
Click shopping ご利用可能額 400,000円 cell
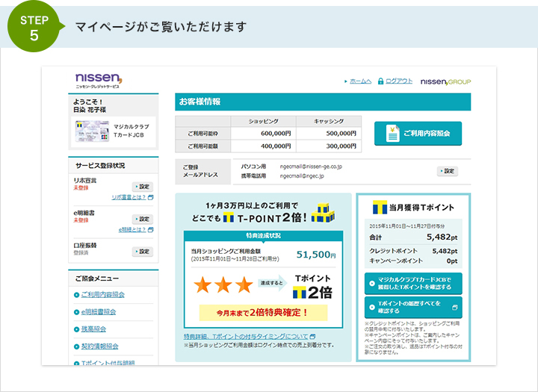tap(263, 146)
